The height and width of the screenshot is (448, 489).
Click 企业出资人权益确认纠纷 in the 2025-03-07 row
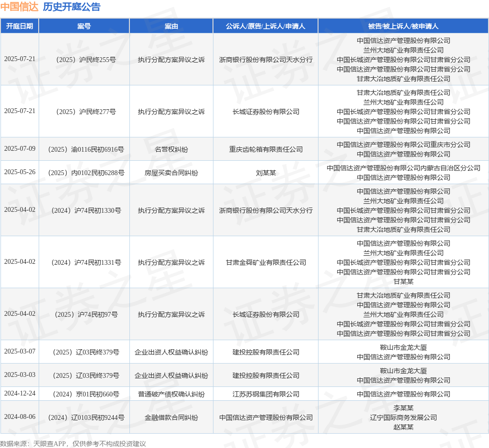(x=171, y=352)
